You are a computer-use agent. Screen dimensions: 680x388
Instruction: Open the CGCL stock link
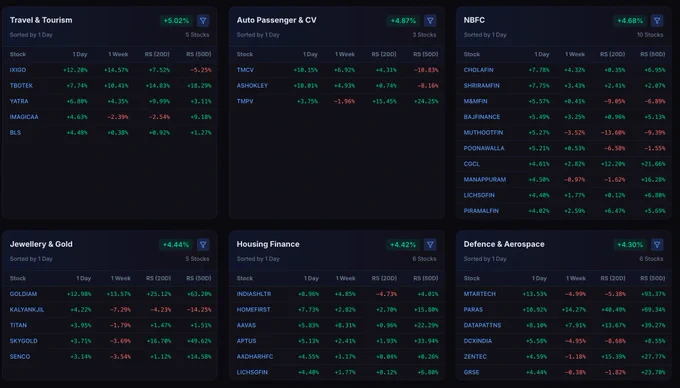point(471,163)
